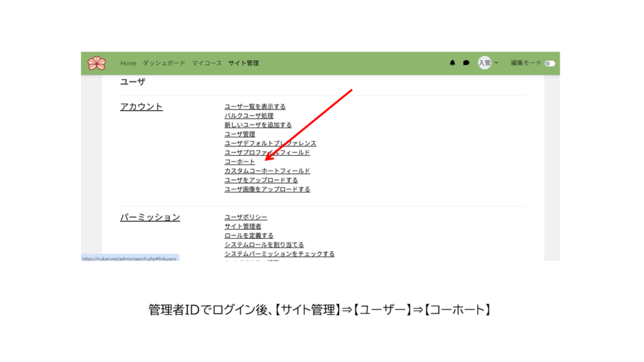
Task: Open the バルクユーザ処理 link
Action: click(248, 116)
